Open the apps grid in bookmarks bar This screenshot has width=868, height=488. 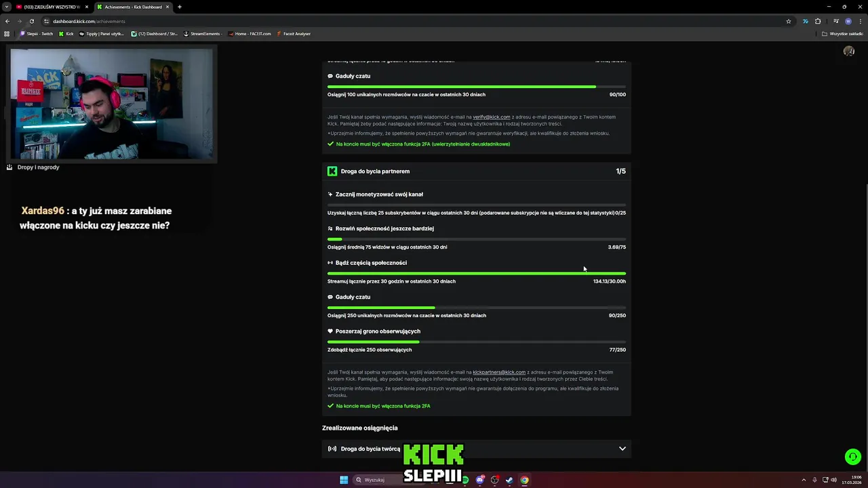click(x=7, y=34)
